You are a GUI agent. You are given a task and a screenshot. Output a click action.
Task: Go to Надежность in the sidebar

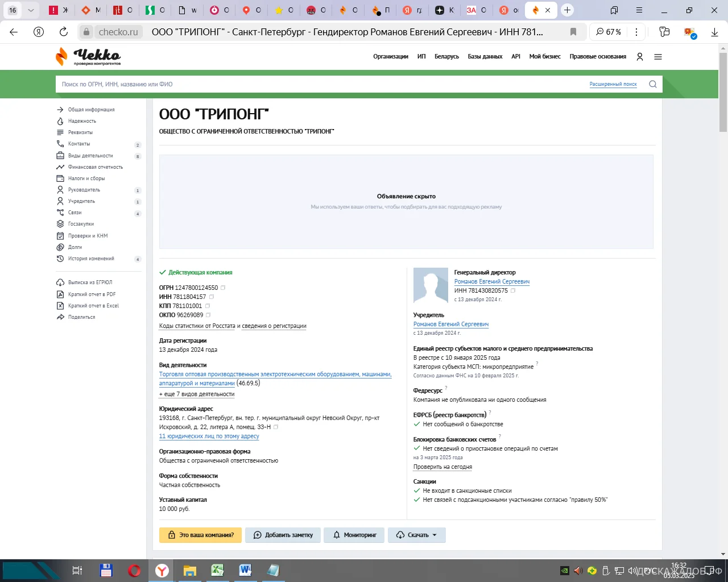point(82,121)
